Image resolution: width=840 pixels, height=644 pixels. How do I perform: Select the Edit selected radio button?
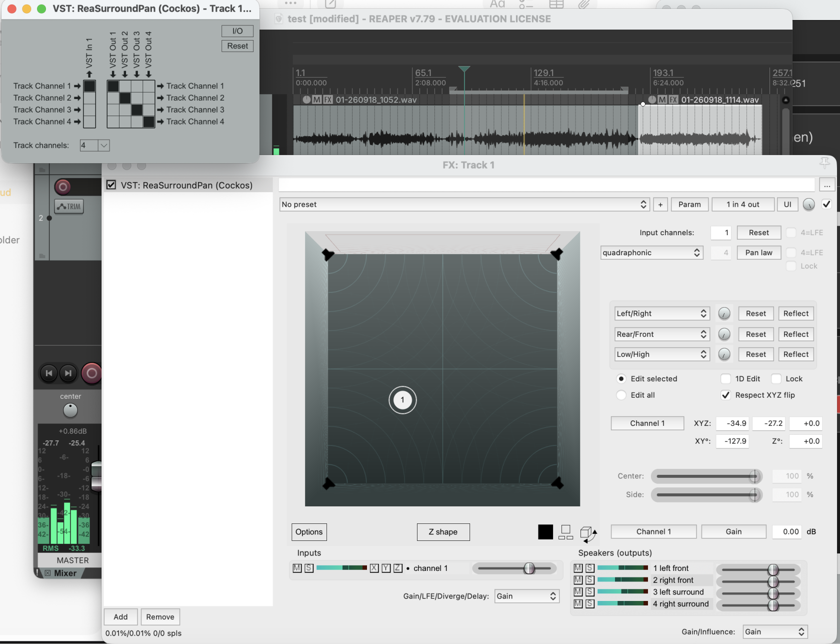coord(621,379)
